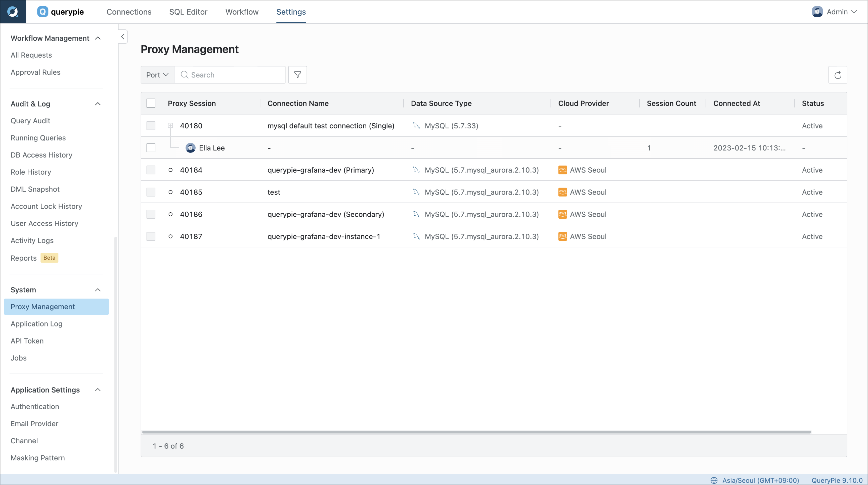Open the filter funnel icon
This screenshot has height=485, width=868.
coord(297,75)
